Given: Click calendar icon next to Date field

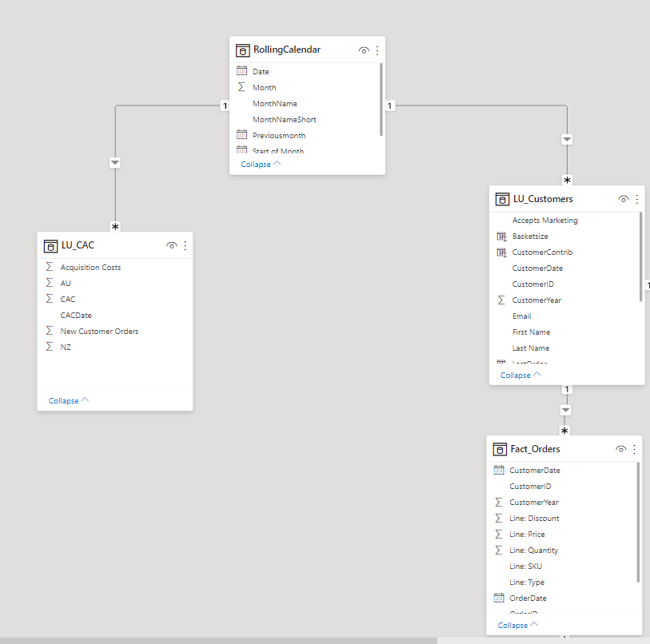Looking at the screenshot, I should (x=241, y=71).
